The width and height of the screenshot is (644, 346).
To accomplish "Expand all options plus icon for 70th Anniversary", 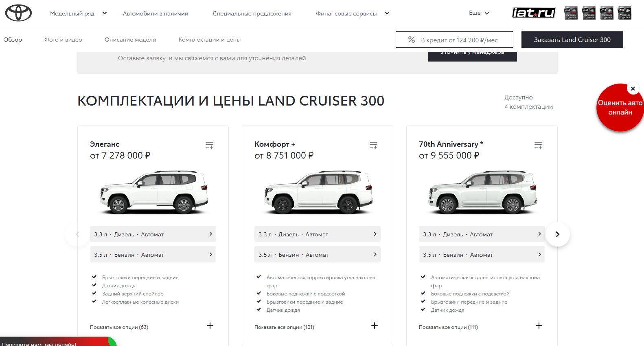I will point(539,326).
